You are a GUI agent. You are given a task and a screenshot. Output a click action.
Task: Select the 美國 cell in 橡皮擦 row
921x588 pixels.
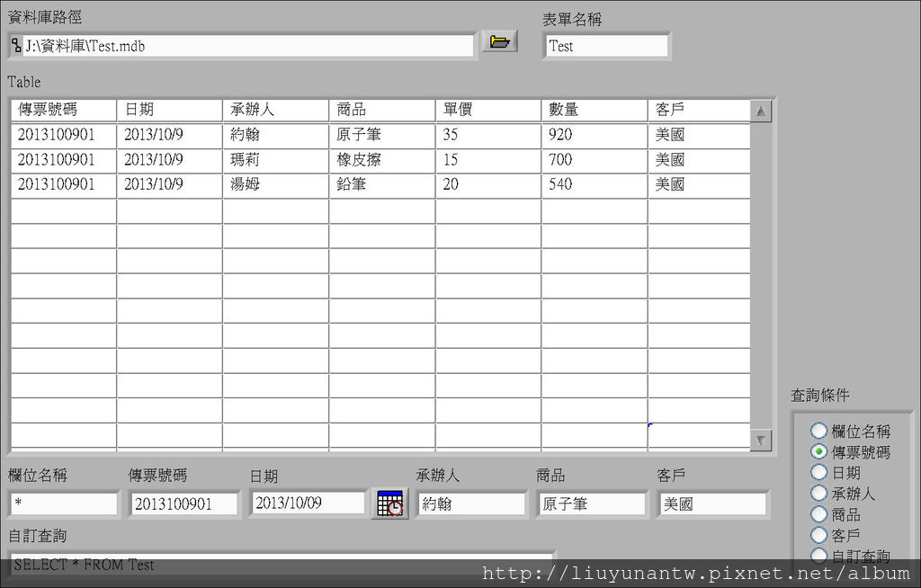[x=699, y=160]
